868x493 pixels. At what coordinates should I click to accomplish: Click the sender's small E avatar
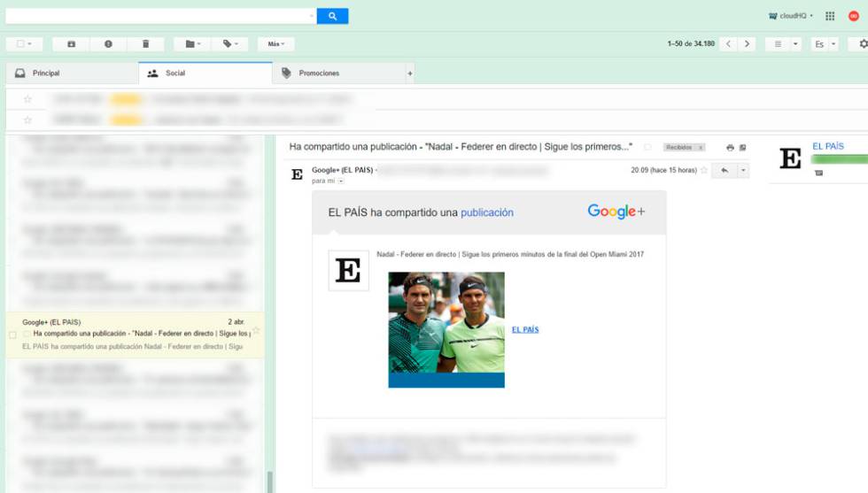coord(298,174)
